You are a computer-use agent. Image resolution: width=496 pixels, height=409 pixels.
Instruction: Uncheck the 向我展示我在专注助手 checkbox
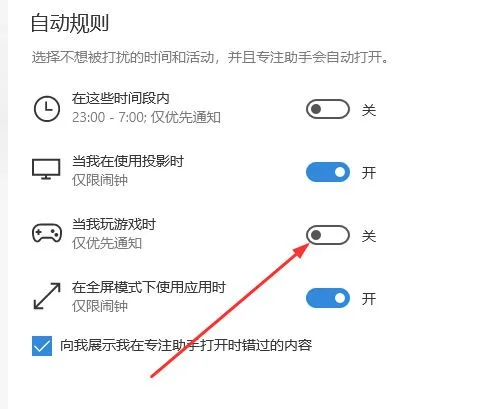(x=42, y=346)
